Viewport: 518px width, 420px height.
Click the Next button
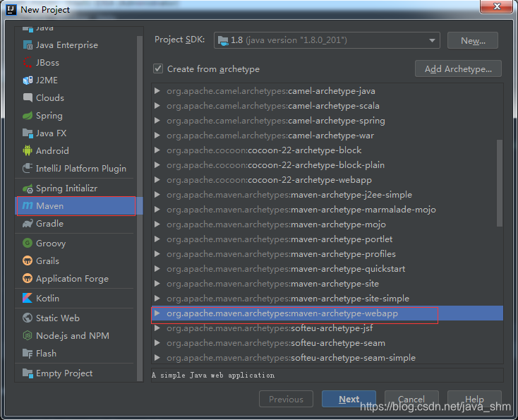349,399
